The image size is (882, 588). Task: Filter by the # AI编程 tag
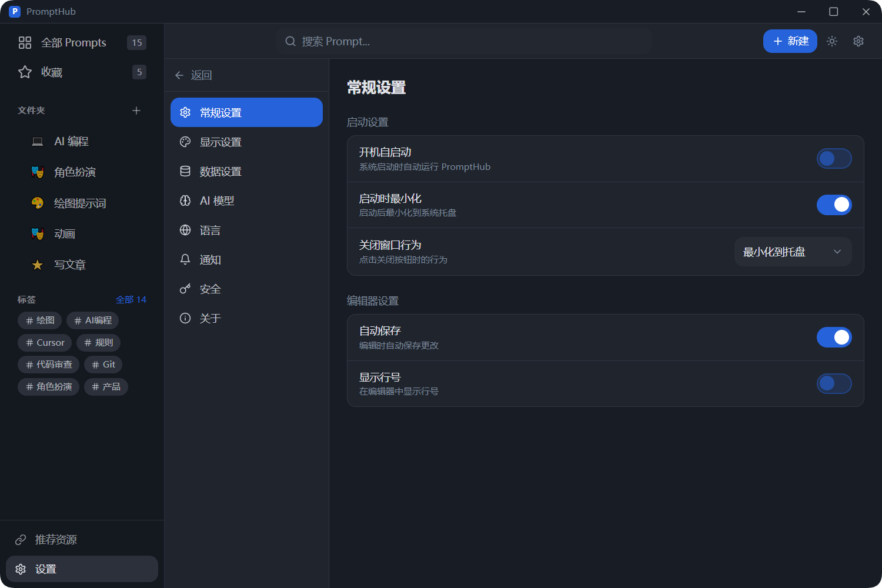coord(93,320)
